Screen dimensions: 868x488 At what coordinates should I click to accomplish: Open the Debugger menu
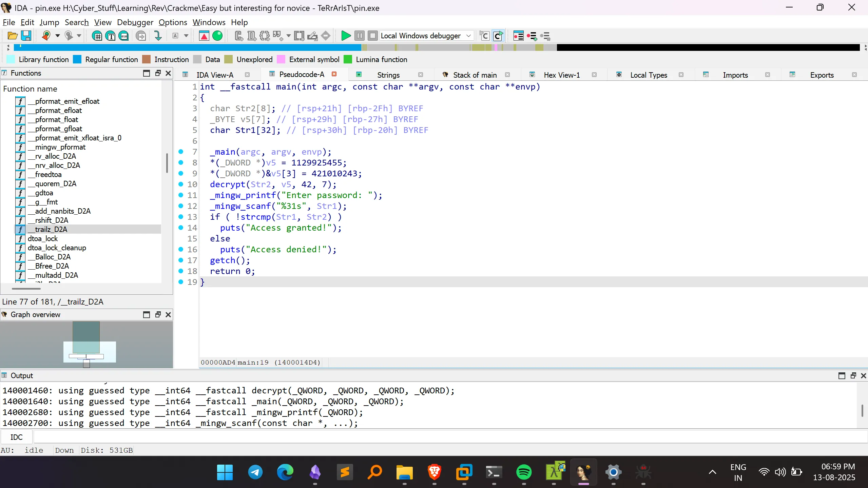tap(135, 22)
